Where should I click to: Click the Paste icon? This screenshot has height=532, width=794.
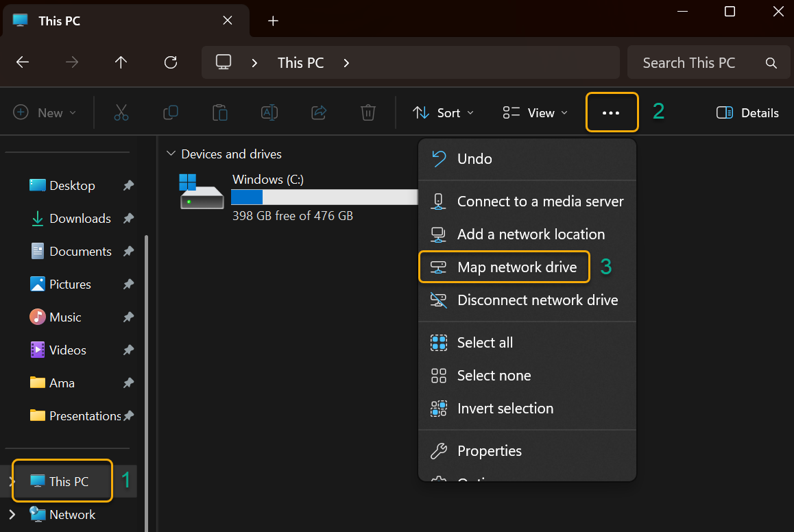(220, 112)
